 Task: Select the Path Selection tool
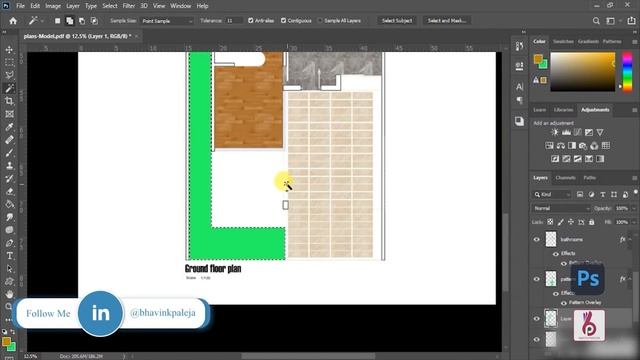9,269
